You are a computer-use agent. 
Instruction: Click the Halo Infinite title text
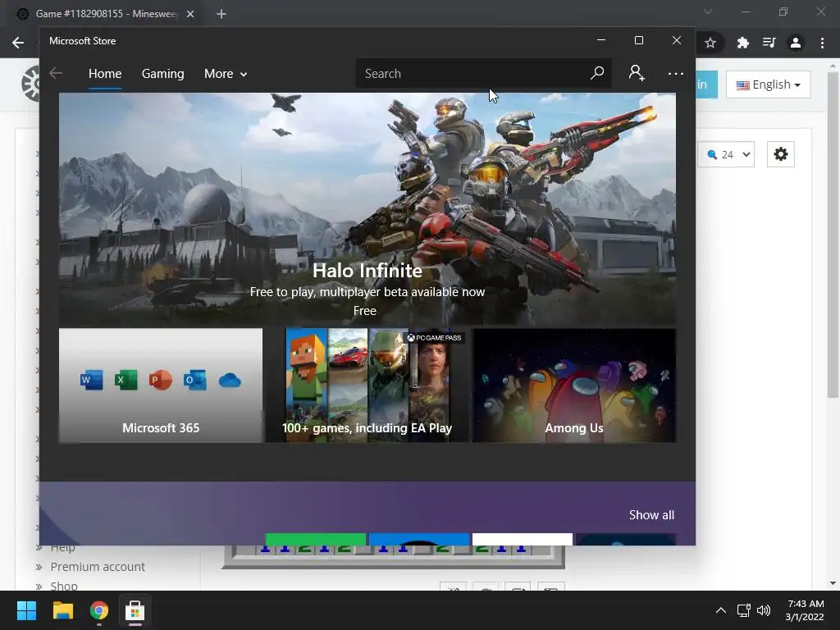point(367,271)
